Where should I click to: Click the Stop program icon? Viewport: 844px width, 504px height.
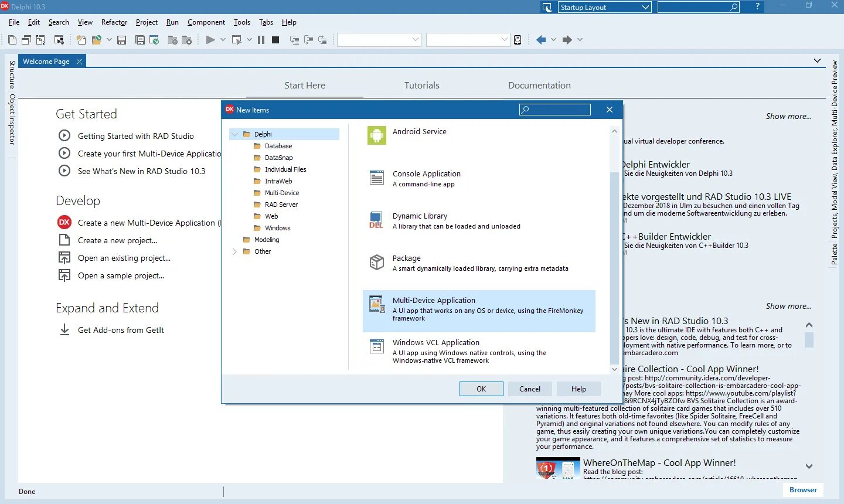click(275, 40)
